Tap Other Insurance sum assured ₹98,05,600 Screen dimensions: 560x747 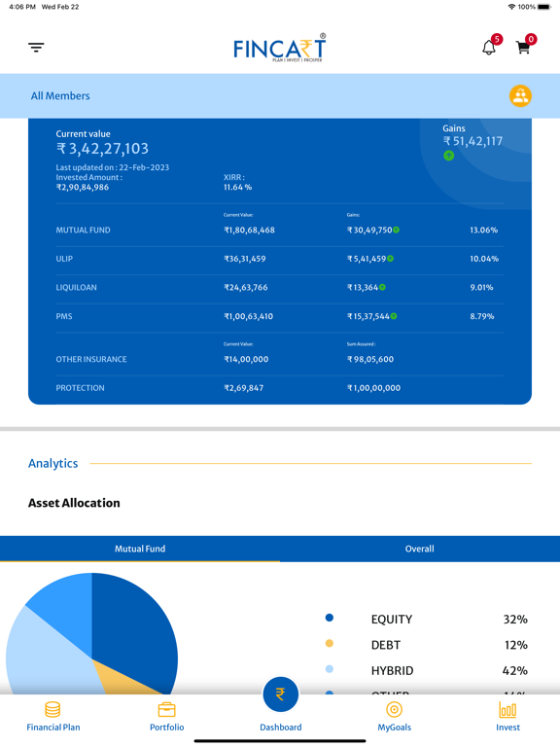[x=370, y=359]
